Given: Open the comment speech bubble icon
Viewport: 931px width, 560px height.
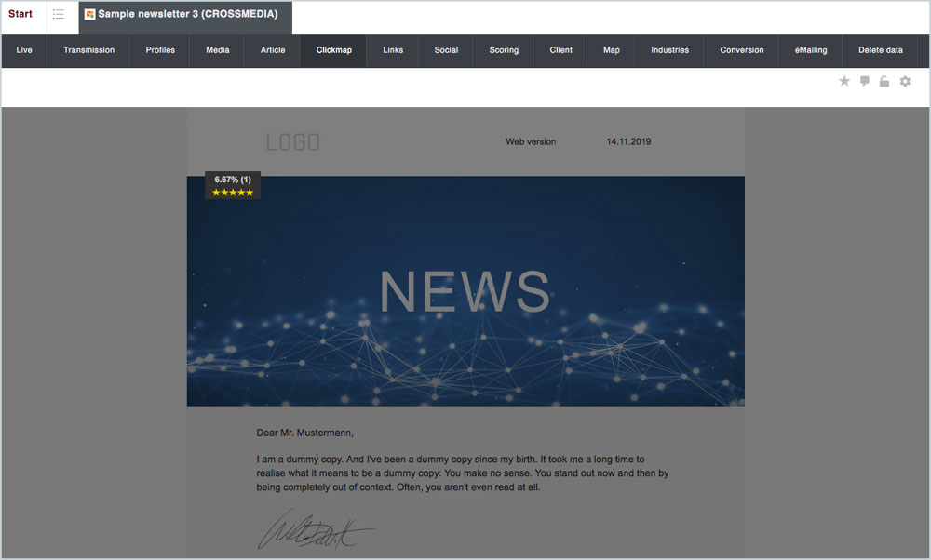Looking at the screenshot, I should click(865, 82).
